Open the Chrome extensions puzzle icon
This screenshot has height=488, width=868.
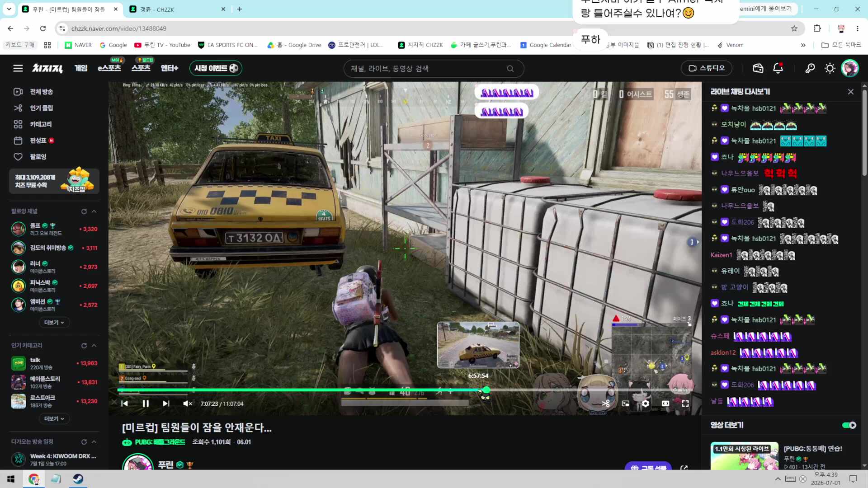[x=817, y=28]
